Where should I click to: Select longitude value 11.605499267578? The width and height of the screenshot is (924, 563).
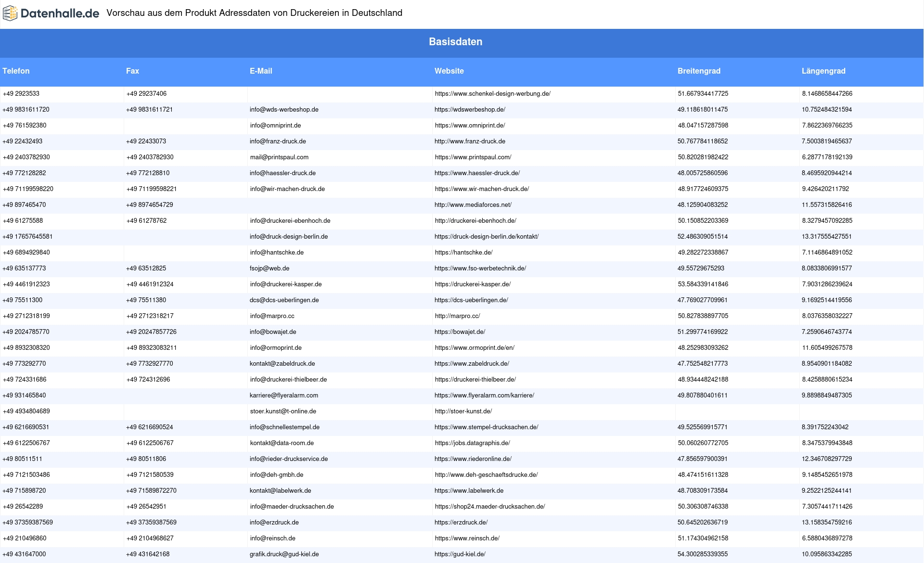coord(827,348)
